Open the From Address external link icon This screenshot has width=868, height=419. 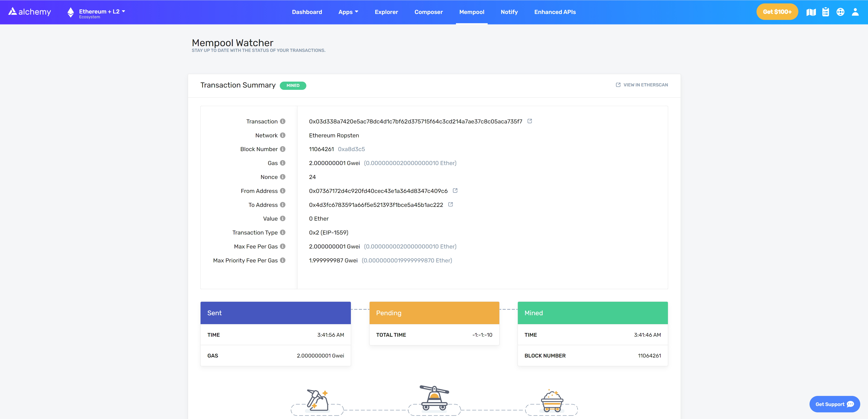[455, 190]
